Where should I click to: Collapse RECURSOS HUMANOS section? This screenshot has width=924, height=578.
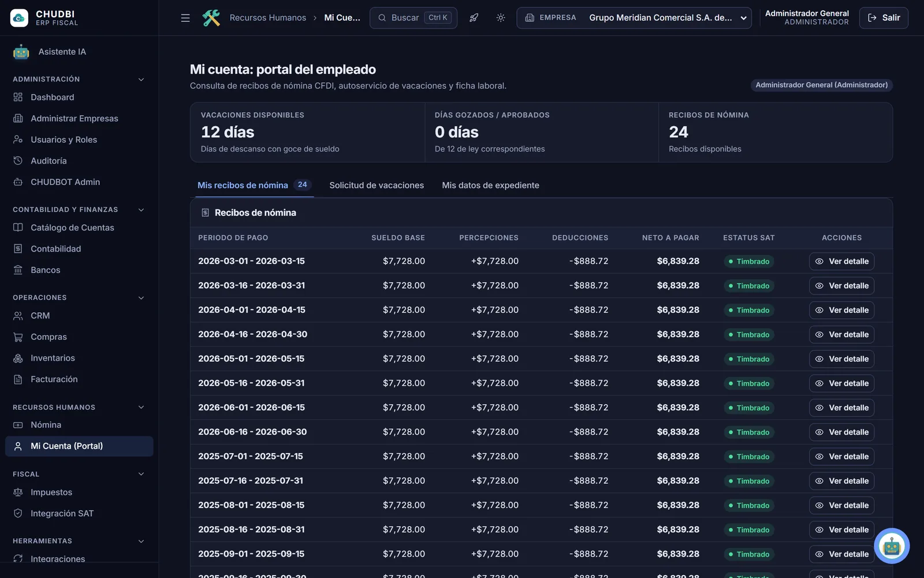[x=141, y=407]
